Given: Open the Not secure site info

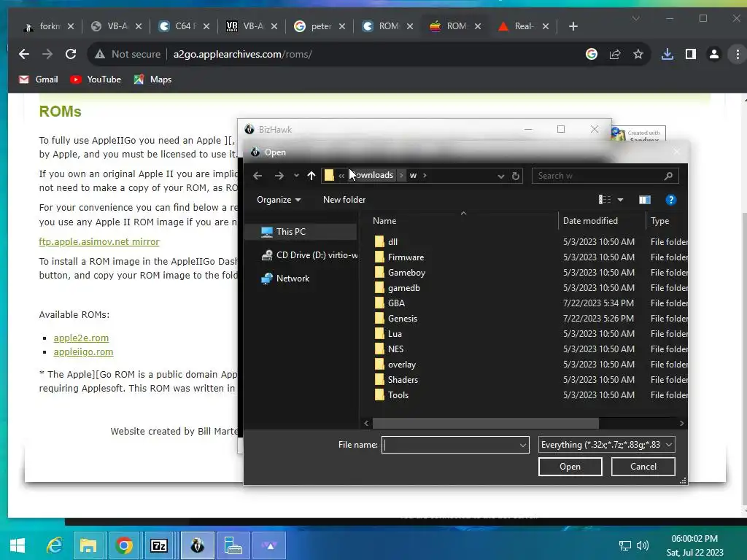Looking at the screenshot, I should point(127,54).
